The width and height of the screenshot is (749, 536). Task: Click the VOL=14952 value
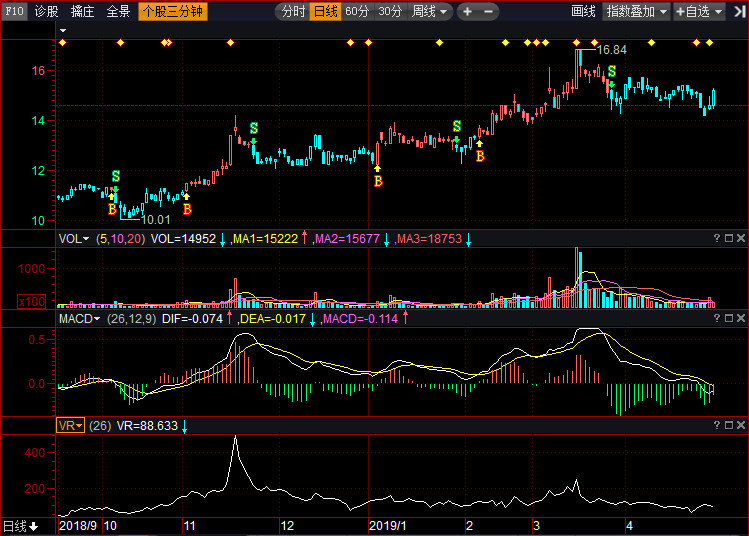click(x=183, y=238)
